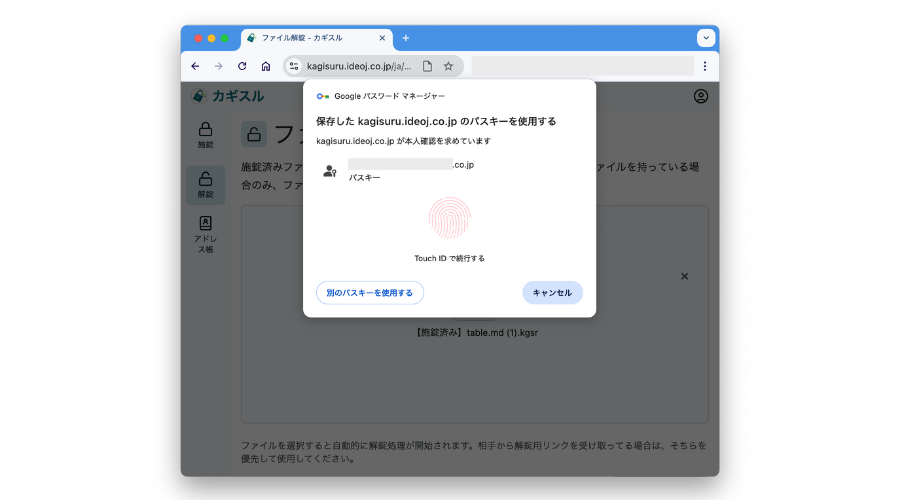Select the saved passkey account entry
This screenshot has height=500, width=900.
pos(410,170)
